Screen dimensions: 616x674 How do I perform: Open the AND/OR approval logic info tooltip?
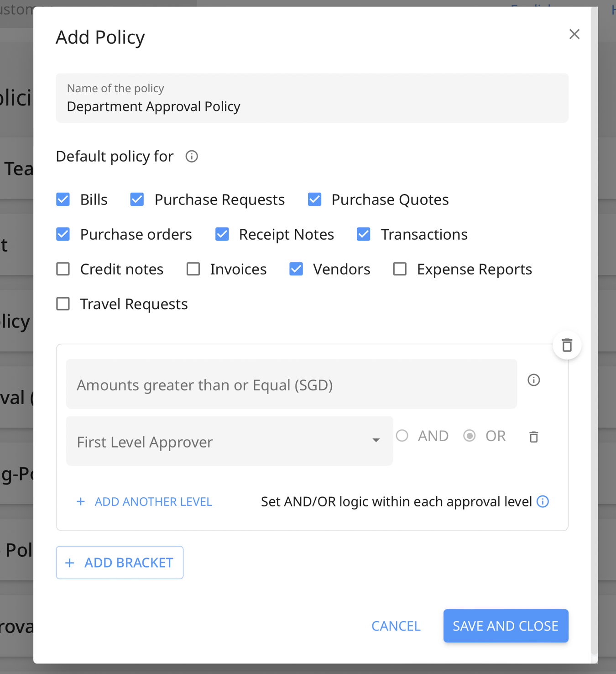tap(543, 501)
